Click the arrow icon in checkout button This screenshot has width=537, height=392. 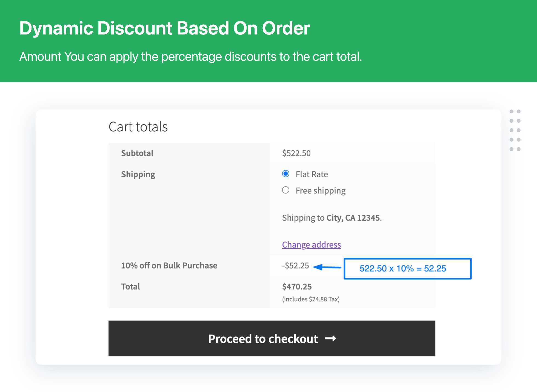click(x=330, y=339)
